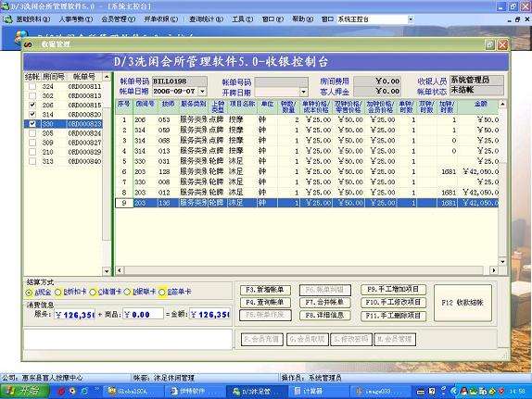Image resolution: width=532 pixels, height=399 pixels.
Task: Uncheck the box for room 206
Action: point(32,106)
